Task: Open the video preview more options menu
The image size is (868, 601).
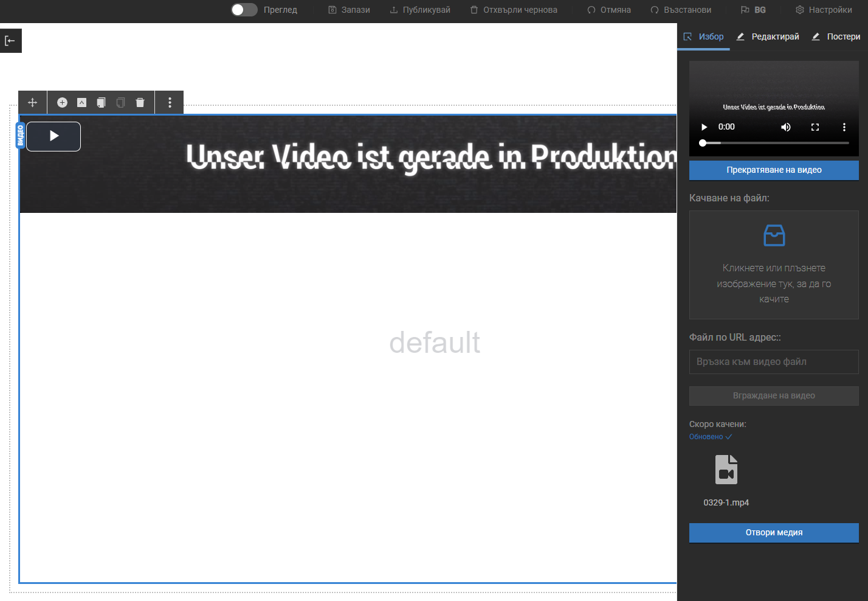Action: click(844, 127)
